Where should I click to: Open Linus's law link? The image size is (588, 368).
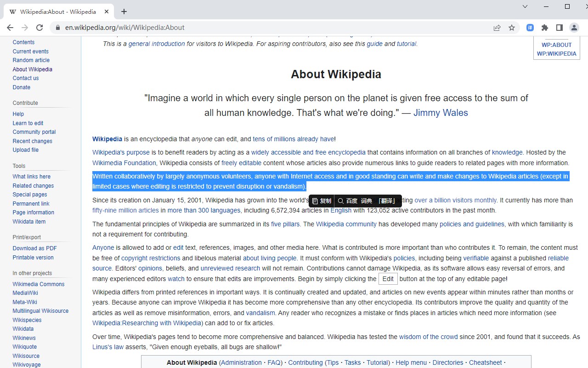point(108,347)
